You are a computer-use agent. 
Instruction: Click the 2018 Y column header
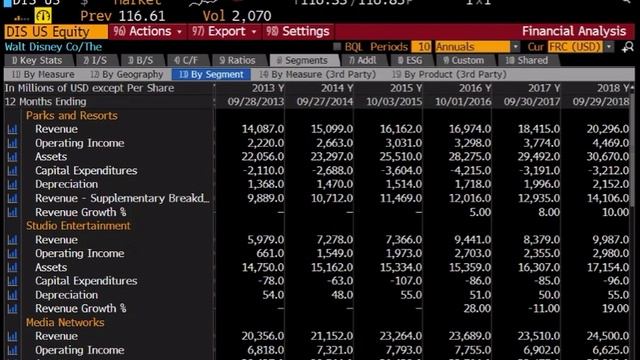point(613,88)
